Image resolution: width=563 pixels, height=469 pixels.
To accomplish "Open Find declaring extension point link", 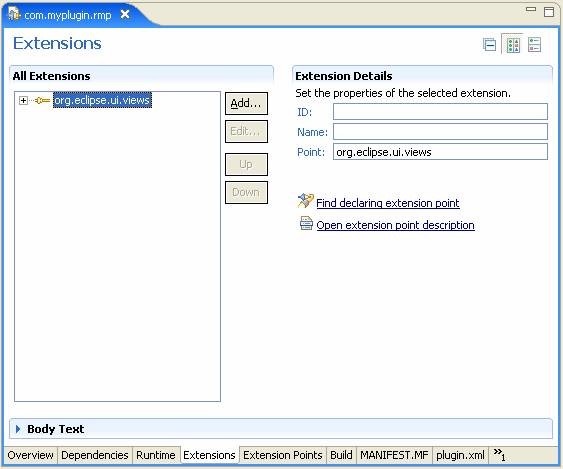I will [x=388, y=203].
